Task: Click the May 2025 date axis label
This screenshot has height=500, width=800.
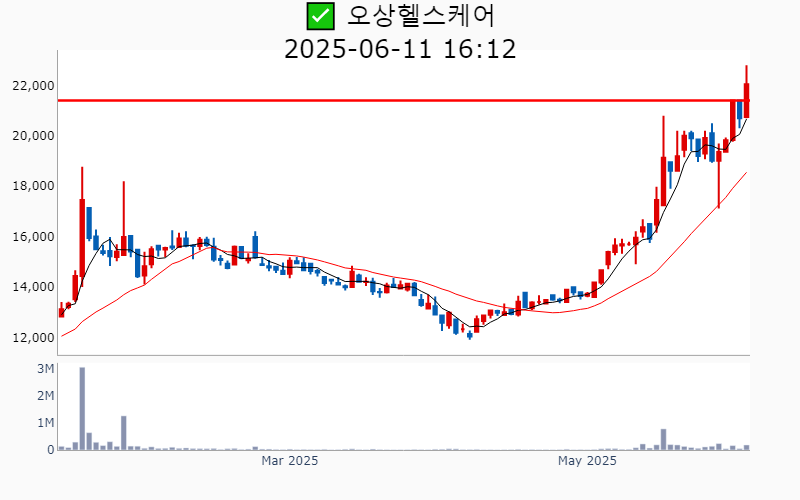Action: [x=587, y=461]
